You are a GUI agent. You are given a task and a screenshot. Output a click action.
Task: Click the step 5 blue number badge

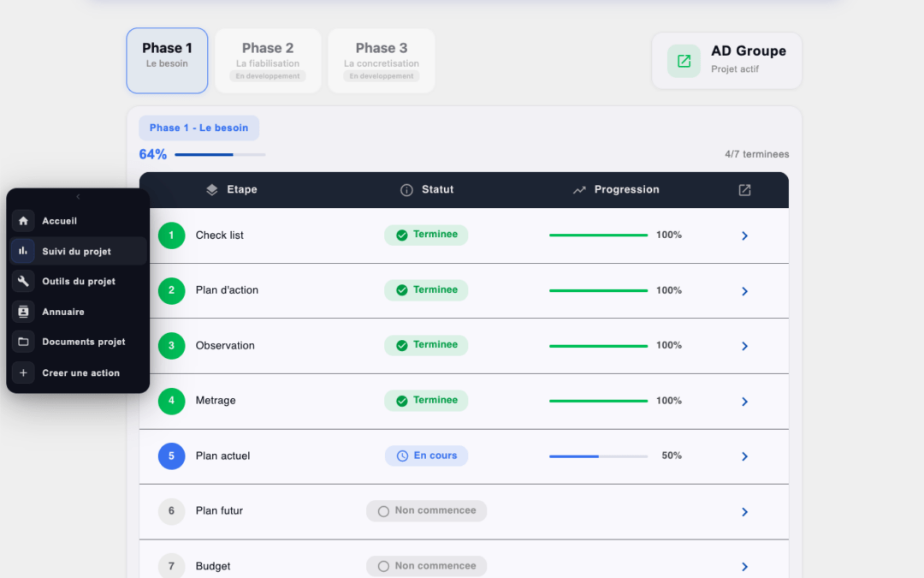pyautogui.click(x=171, y=456)
